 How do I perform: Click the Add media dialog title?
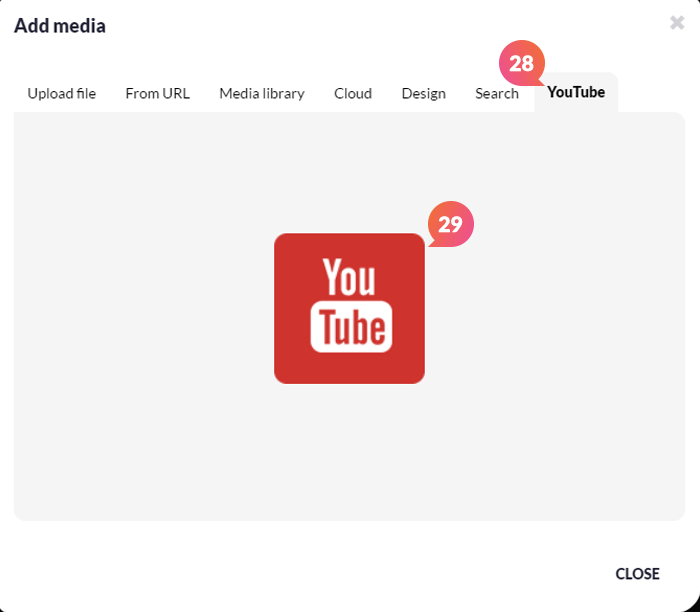(x=60, y=26)
